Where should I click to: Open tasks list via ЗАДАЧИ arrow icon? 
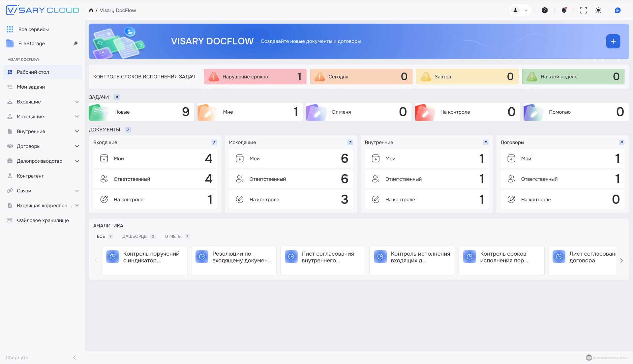click(x=116, y=97)
